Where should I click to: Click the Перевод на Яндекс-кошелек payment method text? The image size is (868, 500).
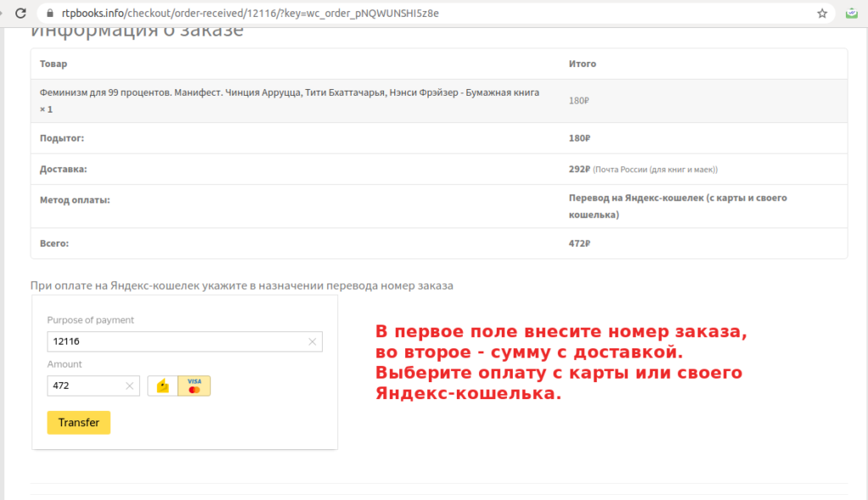[677, 206]
